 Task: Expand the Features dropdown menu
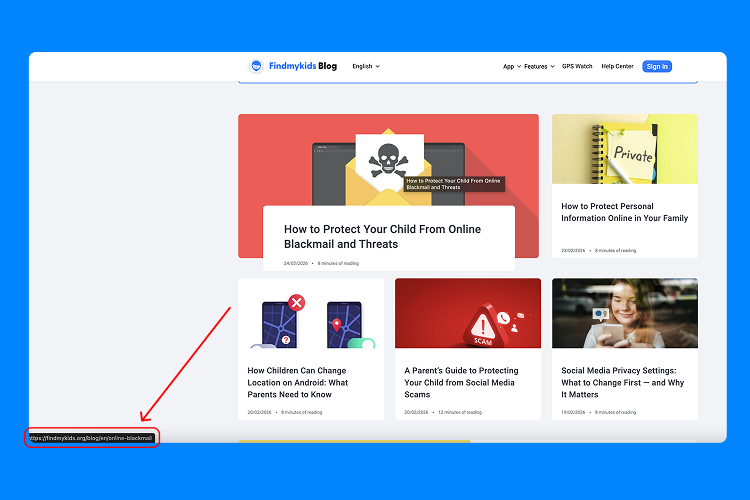click(x=539, y=66)
